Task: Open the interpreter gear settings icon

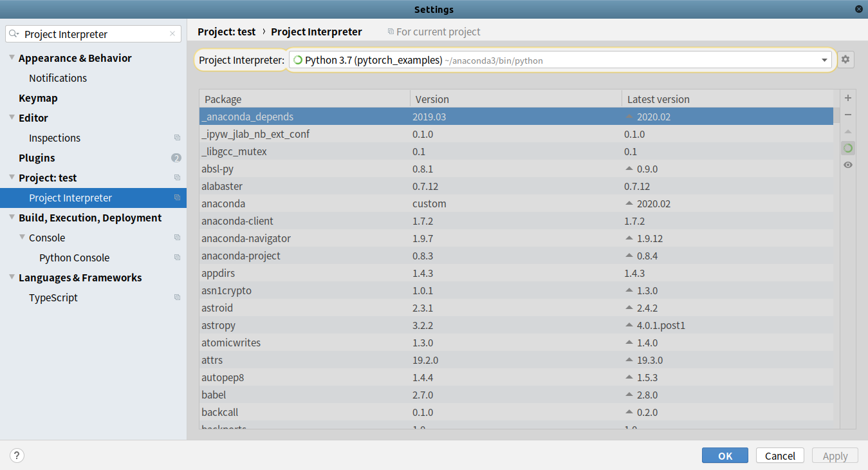Action: (845, 60)
